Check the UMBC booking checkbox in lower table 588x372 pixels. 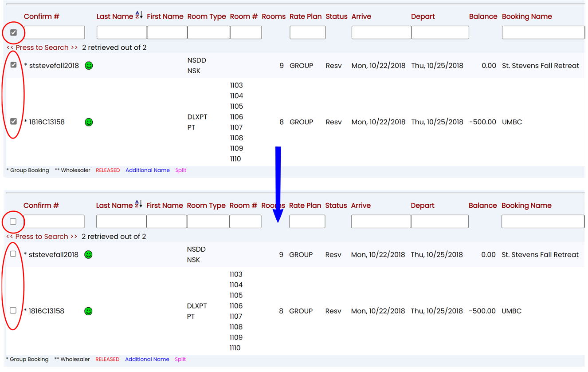[13, 310]
